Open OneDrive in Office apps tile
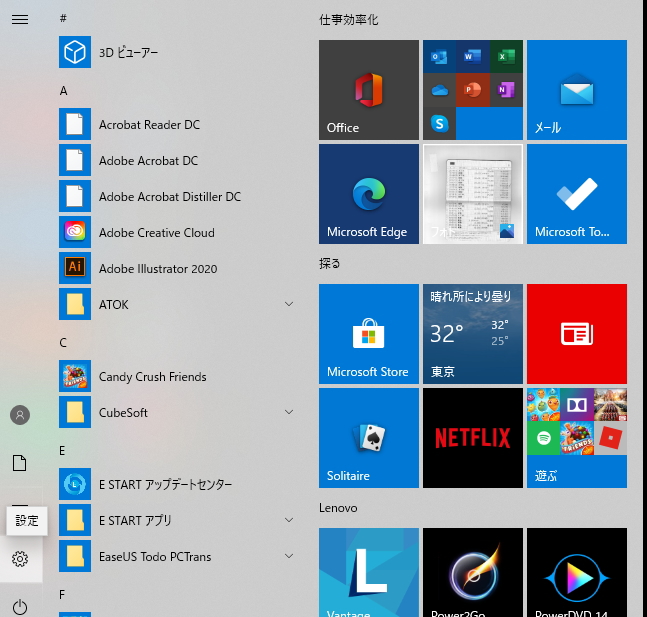 [439, 90]
